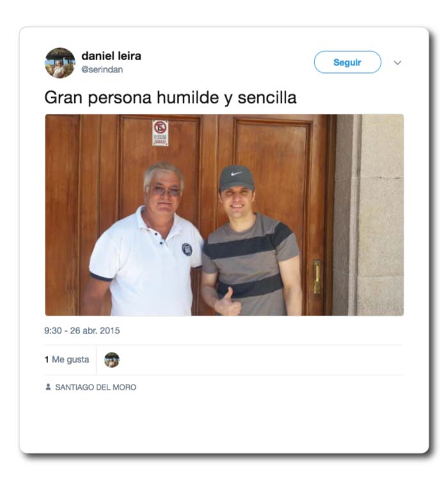Click the Nike cap in the photo
This screenshot has height=480, width=448.
coord(236,178)
